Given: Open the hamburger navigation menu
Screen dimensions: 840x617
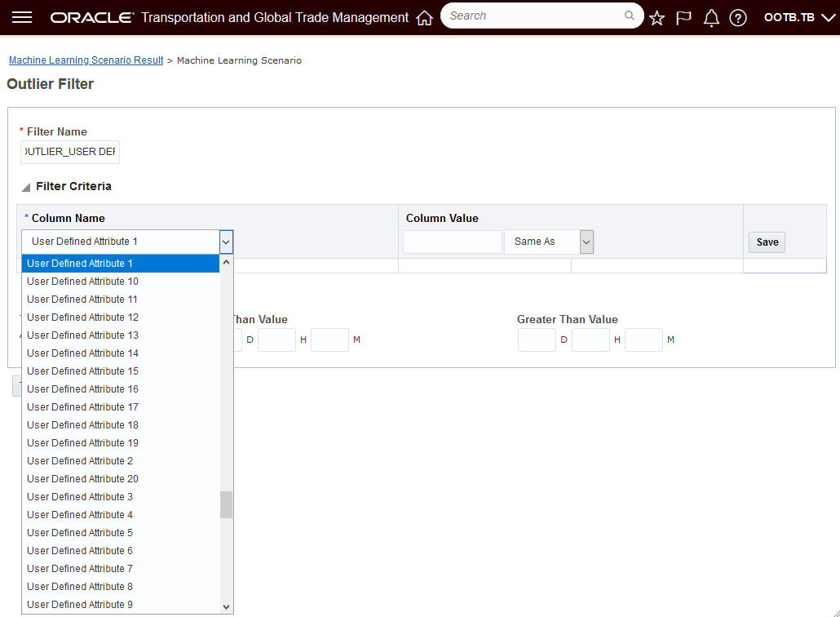Looking at the screenshot, I should coord(22,17).
